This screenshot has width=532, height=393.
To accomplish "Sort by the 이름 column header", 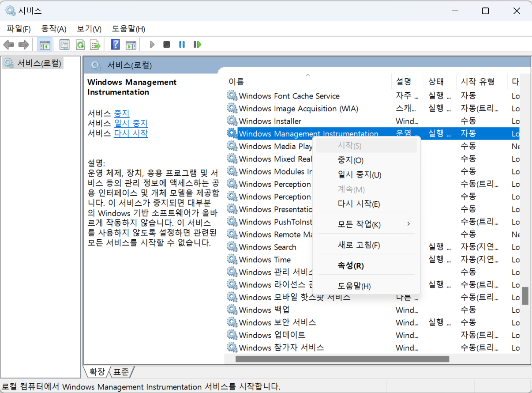I will tap(308, 82).
